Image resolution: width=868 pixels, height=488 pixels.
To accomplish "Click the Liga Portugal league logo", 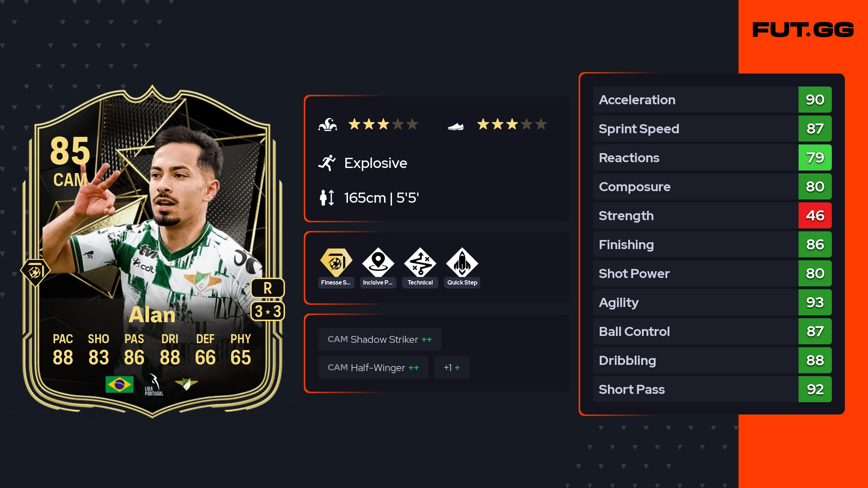I will [x=154, y=385].
